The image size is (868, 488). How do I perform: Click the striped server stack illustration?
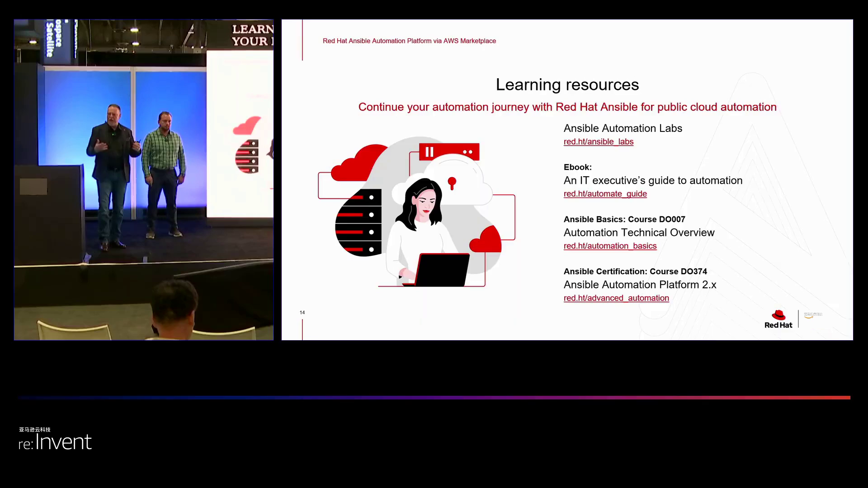pos(359,223)
